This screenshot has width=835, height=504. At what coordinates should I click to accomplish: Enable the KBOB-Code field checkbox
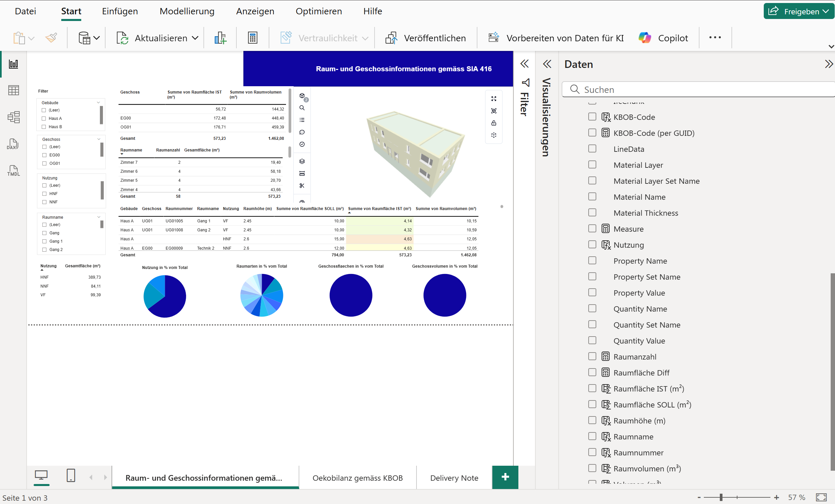(x=592, y=117)
